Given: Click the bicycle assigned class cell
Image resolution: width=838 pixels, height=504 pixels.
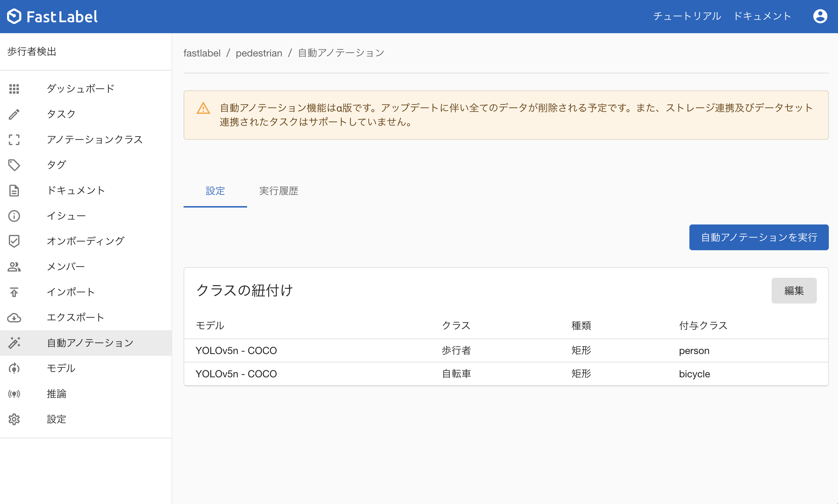Looking at the screenshot, I should 695,374.
